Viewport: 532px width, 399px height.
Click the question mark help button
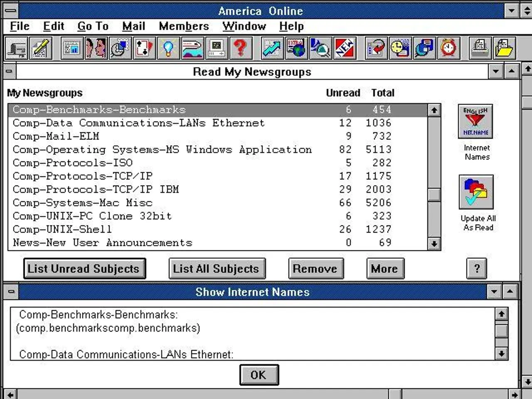[477, 268]
